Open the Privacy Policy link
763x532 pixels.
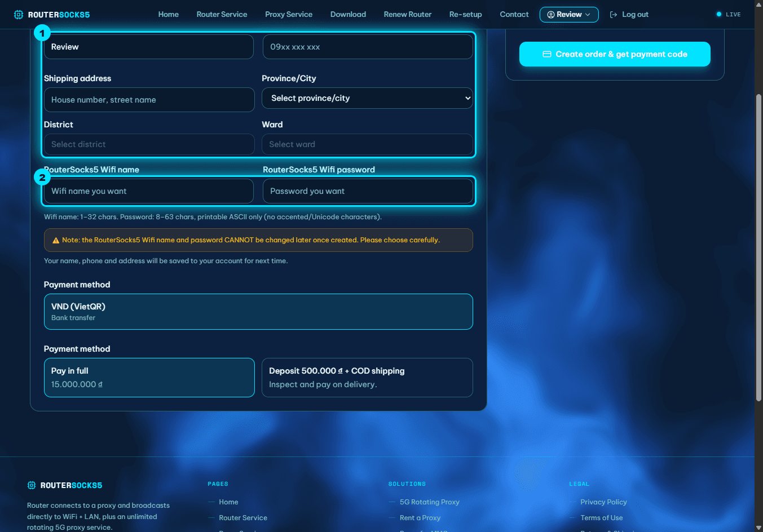(x=603, y=502)
